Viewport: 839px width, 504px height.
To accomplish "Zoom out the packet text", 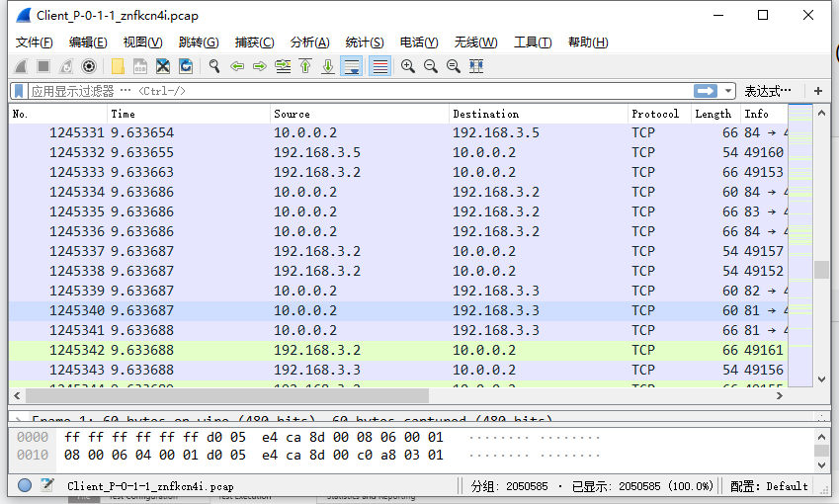I will click(x=431, y=66).
